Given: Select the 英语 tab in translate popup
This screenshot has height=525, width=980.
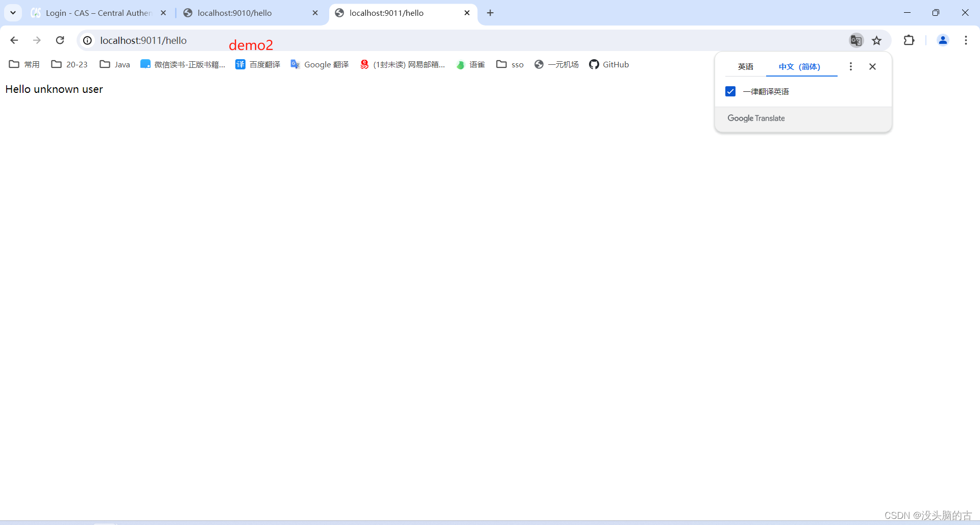Looking at the screenshot, I should pyautogui.click(x=745, y=67).
